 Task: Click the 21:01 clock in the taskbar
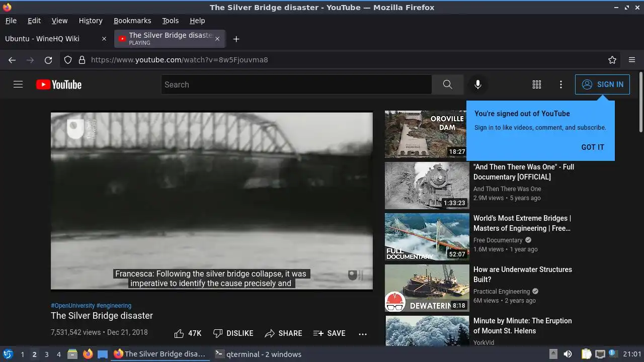point(632,354)
